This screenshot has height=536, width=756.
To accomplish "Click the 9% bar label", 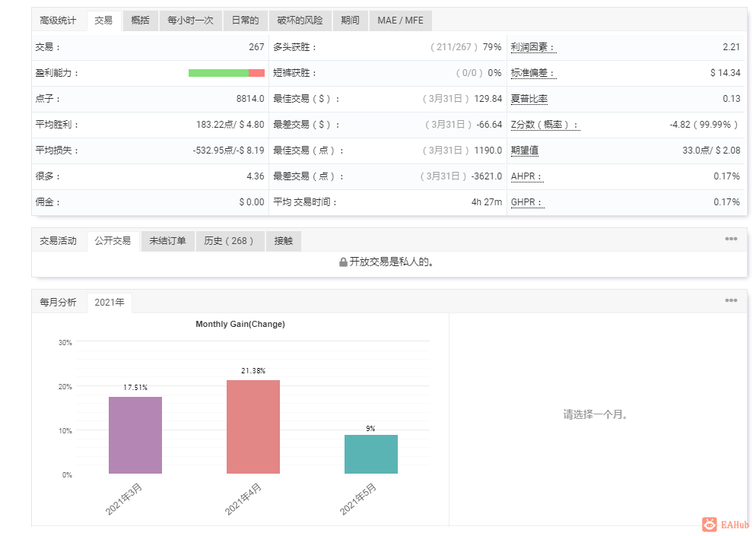I will pos(370,429).
